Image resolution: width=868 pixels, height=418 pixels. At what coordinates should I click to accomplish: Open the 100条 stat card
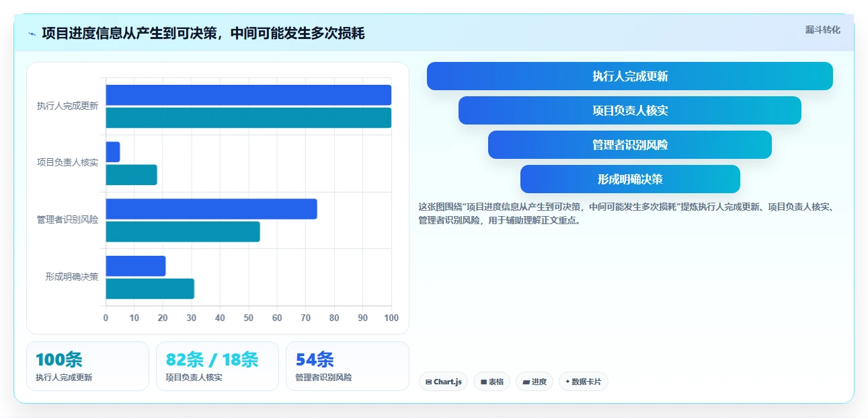tap(87, 366)
